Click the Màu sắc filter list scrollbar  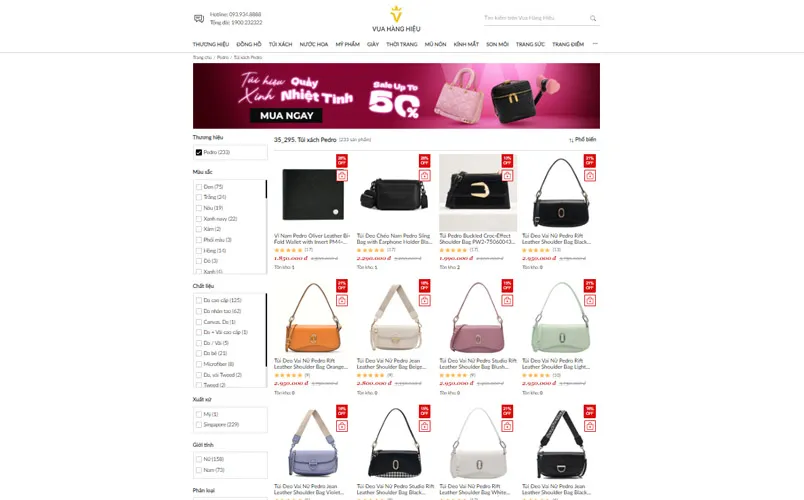[x=266, y=189]
